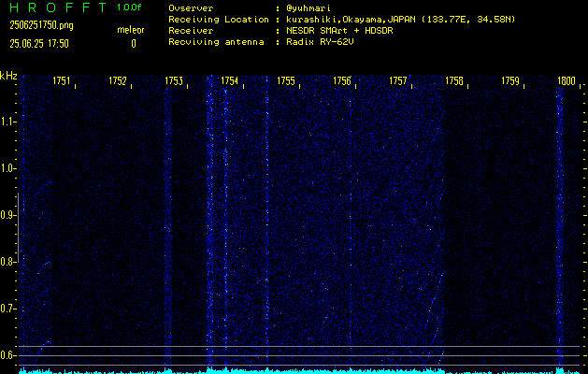588x374 pixels.
Task: Click the 0.8 kHz axis label
Action: click(7, 262)
